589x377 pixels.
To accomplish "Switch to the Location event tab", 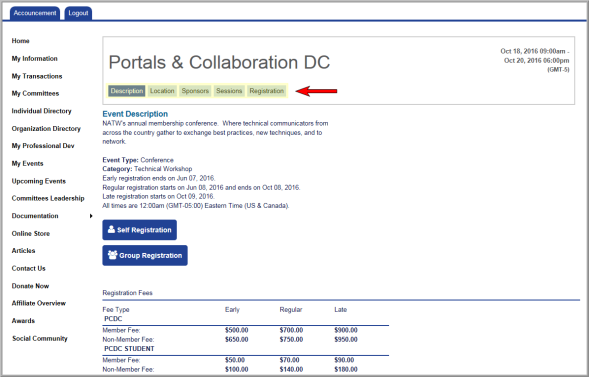I will (x=162, y=91).
